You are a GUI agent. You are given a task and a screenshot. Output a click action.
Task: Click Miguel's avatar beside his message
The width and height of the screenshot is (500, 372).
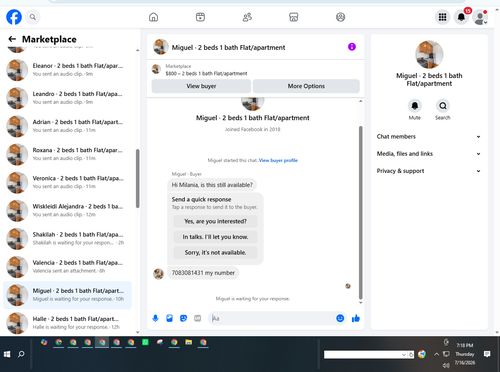click(158, 274)
